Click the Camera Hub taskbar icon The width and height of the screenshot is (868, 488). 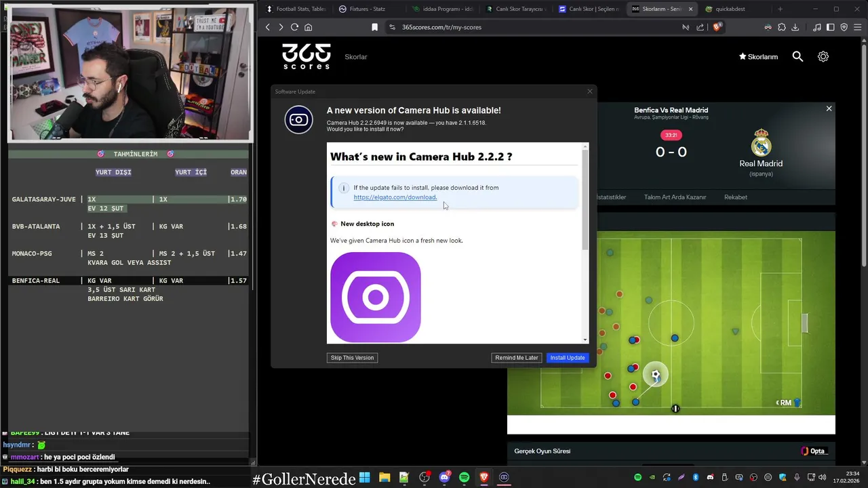(504, 477)
